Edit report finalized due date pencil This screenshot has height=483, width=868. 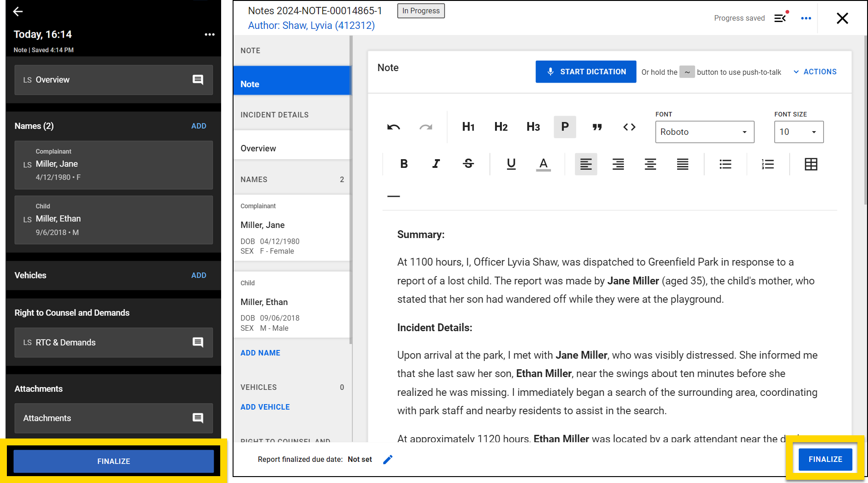pos(388,460)
